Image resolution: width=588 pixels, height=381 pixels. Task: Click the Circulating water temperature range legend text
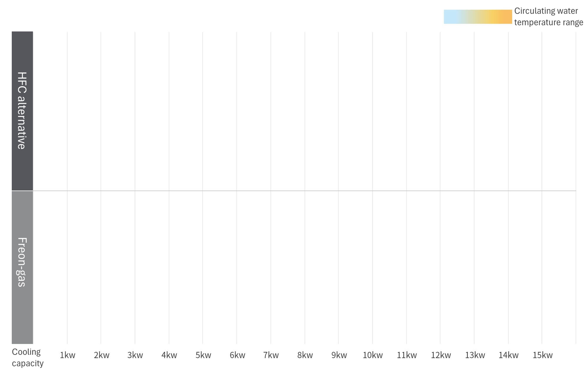click(549, 17)
